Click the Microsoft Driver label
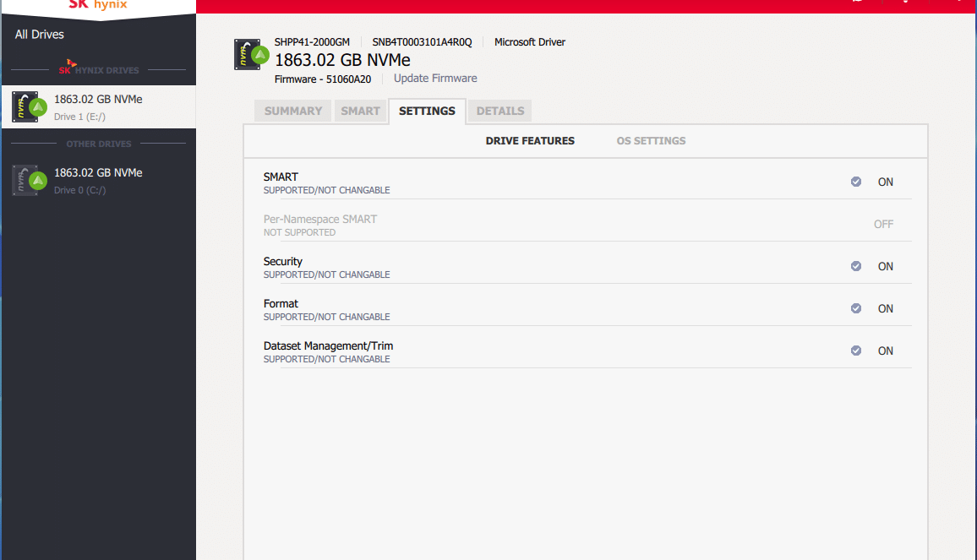Image resolution: width=977 pixels, height=560 pixels. click(x=530, y=42)
